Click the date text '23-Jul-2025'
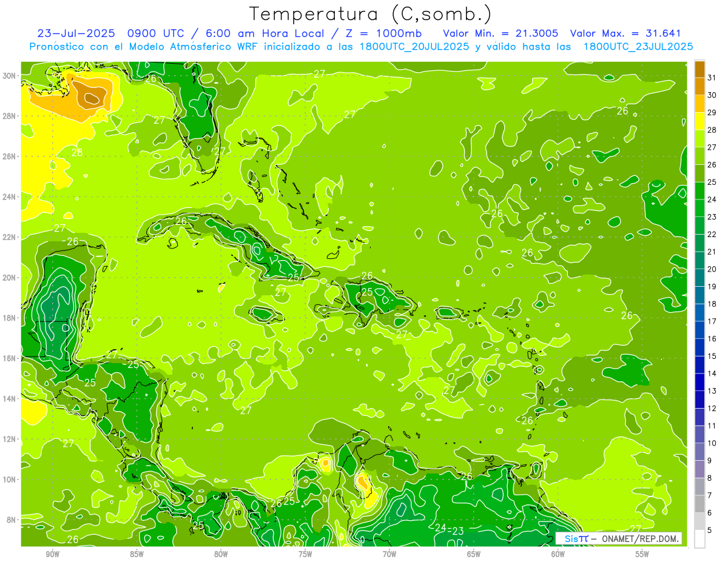Viewport: 728px width, 562px height. click(76, 33)
